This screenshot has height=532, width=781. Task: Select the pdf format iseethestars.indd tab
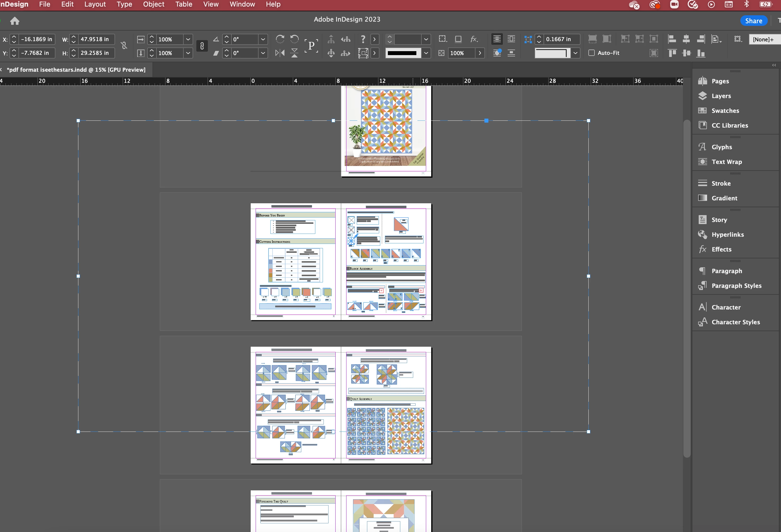pos(76,70)
